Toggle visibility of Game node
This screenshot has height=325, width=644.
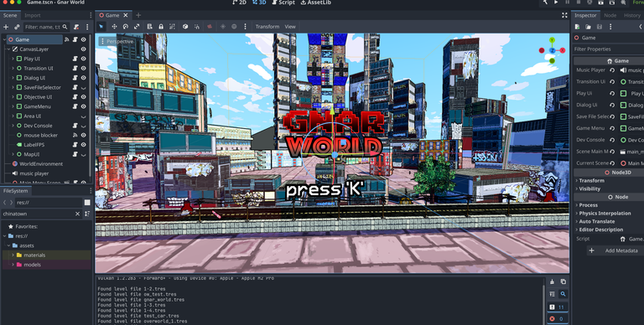point(83,40)
